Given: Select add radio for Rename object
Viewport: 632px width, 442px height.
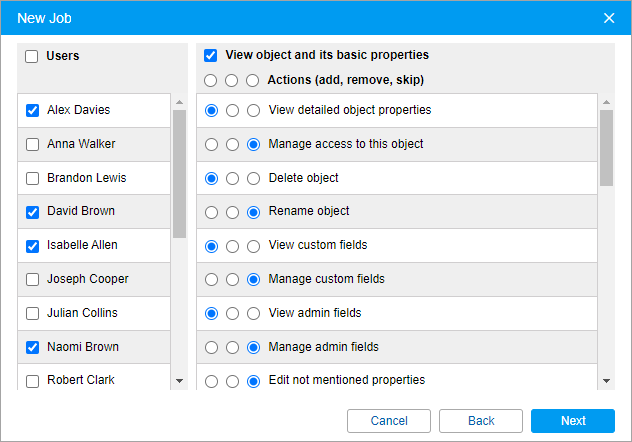Looking at the screenshot, I should [x=211, y=212].
